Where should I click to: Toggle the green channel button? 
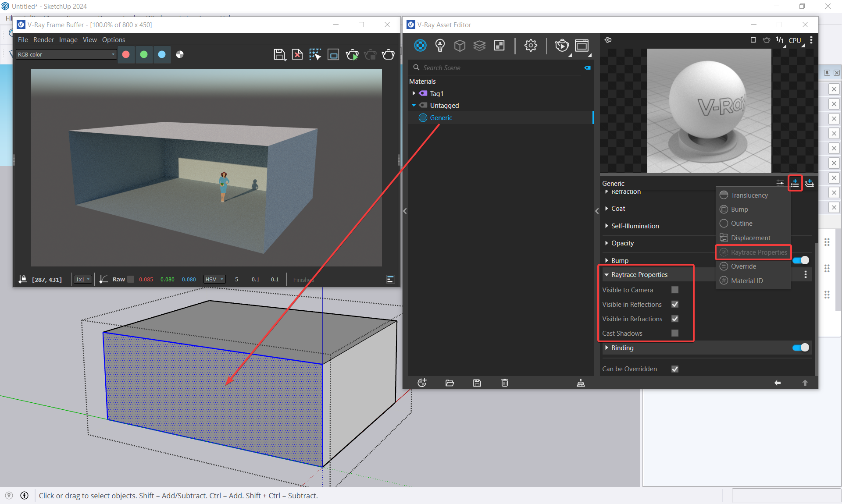coord(144,54)
